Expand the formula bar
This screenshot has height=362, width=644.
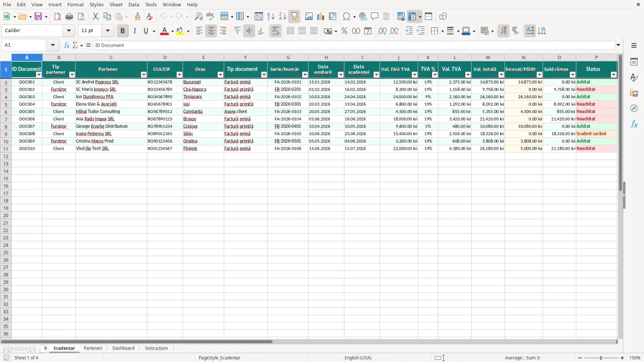coord(618,45)
